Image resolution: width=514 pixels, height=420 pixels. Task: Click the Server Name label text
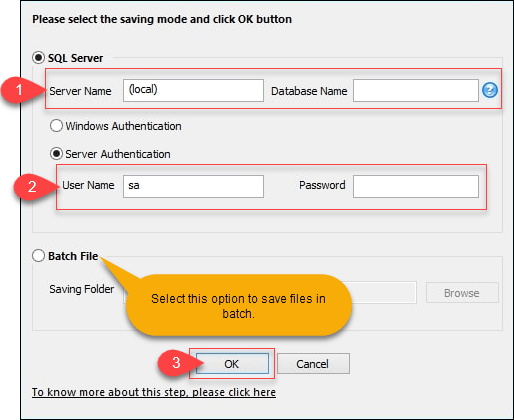click(80, 91)
